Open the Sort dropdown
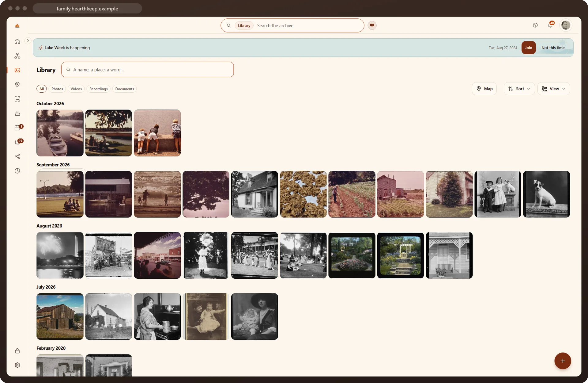The height and width of the screenshot is (383, 588). pos(519,89)
